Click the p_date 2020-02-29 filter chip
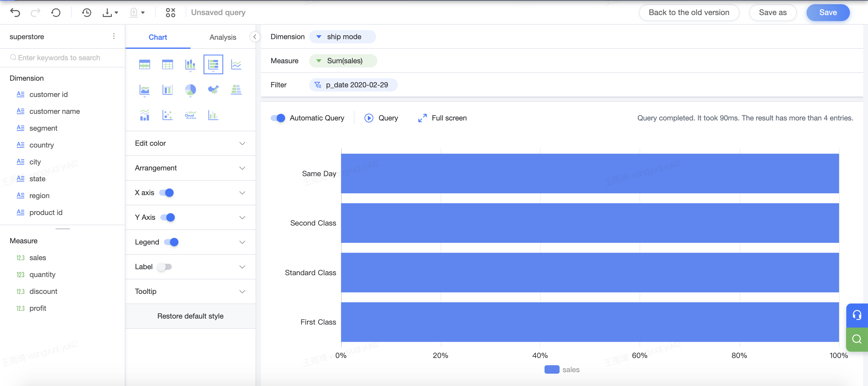 pos(353,85)
